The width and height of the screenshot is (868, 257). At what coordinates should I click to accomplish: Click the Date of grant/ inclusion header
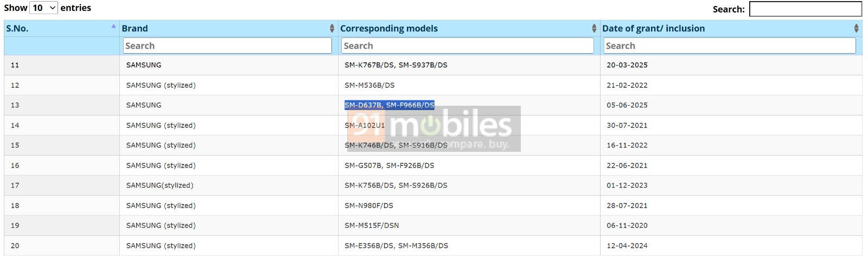coord(653,28)
